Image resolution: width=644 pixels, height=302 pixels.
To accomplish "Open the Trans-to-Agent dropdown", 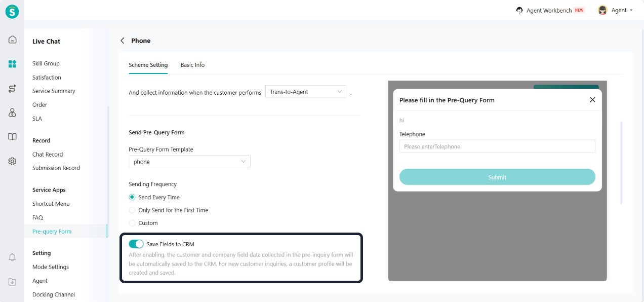I will [305, 92].
